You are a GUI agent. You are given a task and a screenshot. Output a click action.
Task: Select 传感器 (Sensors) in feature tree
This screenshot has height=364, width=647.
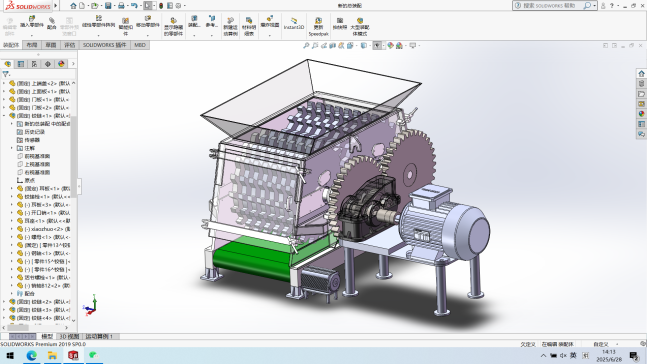coord(32,140)
